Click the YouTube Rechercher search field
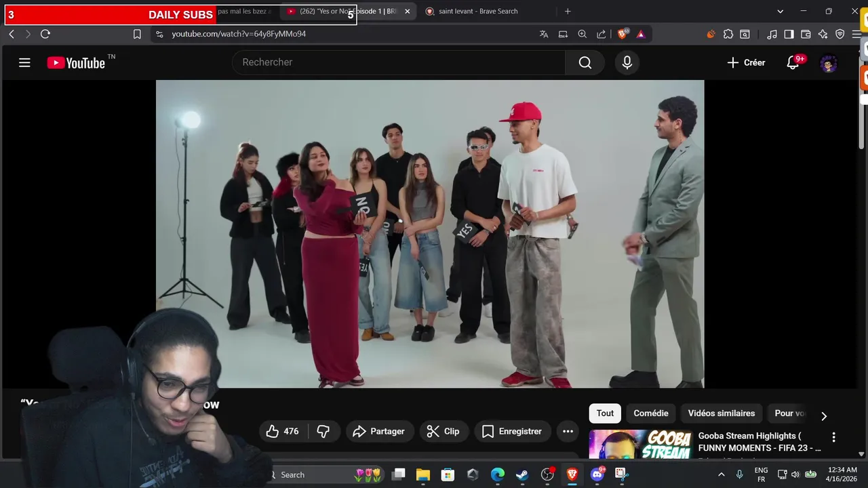Screen dimensions: 868x488 (x=399, y=62)
